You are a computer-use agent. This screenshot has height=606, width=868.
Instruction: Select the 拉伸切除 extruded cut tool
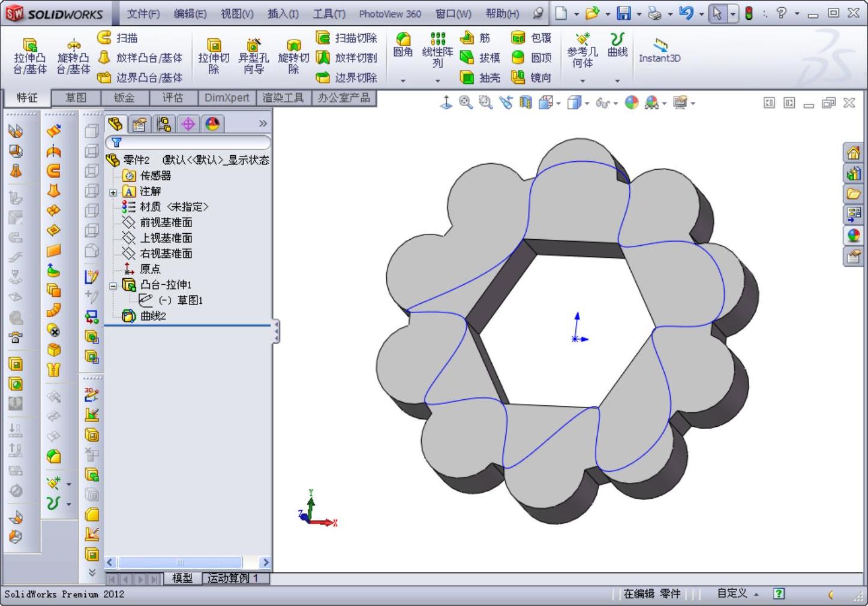pos(214,56)
